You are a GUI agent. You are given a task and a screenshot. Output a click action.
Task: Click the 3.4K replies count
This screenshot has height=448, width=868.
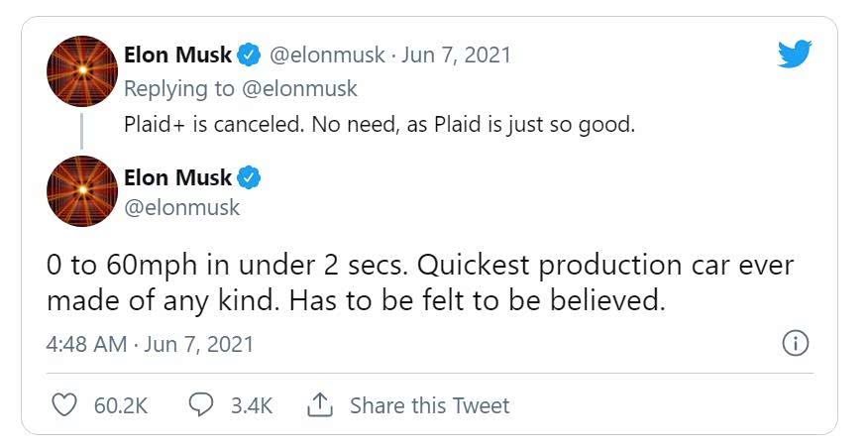pyautogui.click(x=251, y=405)
